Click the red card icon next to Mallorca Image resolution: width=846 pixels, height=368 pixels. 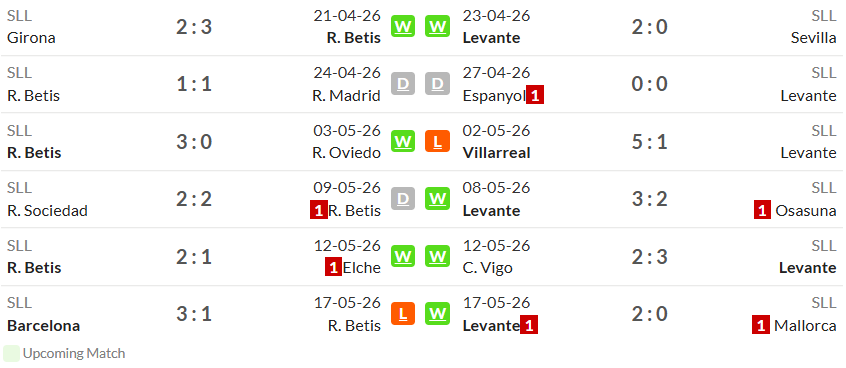[761, 325]
